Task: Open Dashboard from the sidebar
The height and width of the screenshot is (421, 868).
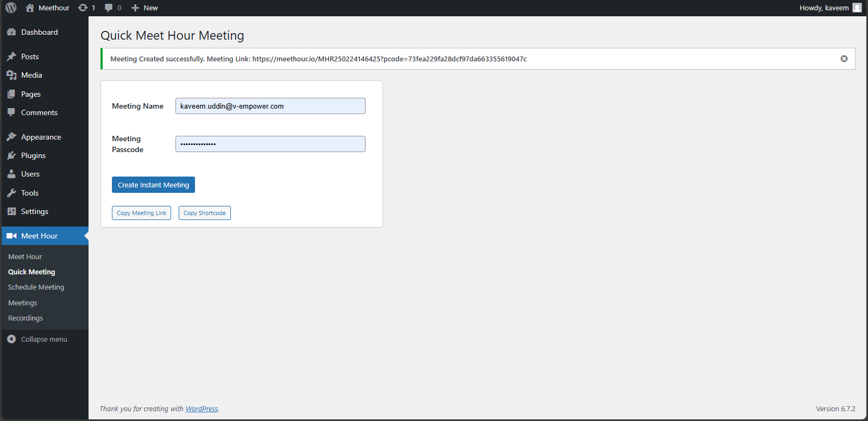Action: [40, 32]
